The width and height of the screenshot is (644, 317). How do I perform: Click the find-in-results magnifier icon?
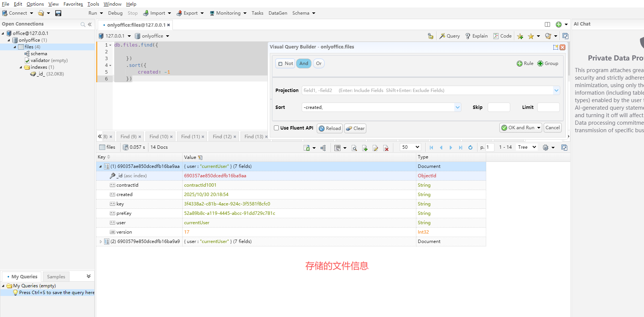point(354,148)
